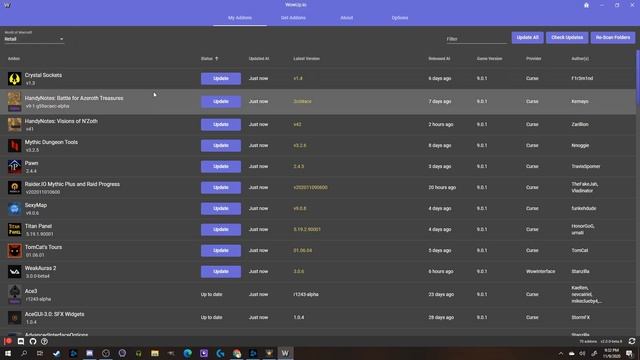
Task: Update the SexyMap addon
Action: pos(220,209)
